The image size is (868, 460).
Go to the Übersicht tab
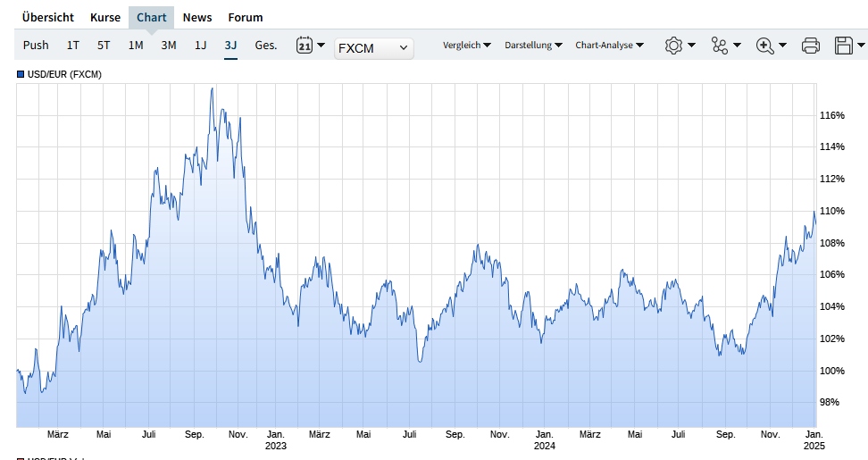coord(48,18)
